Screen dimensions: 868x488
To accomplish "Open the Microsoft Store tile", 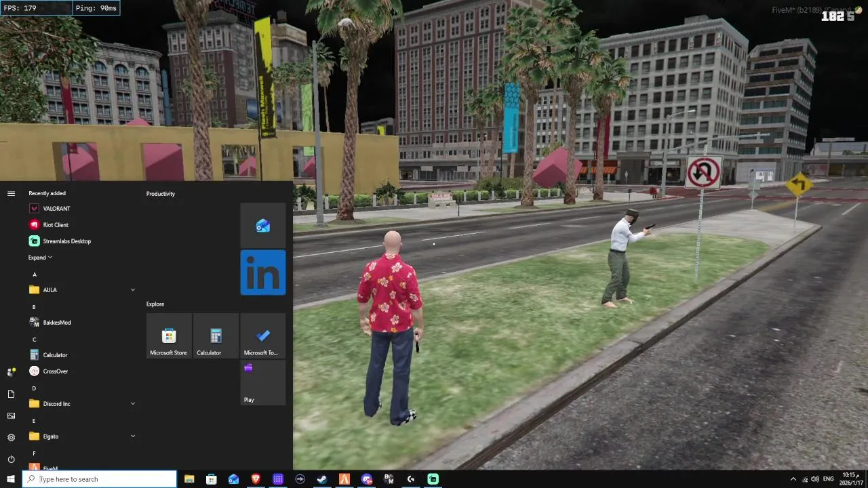I will (169, 335).
